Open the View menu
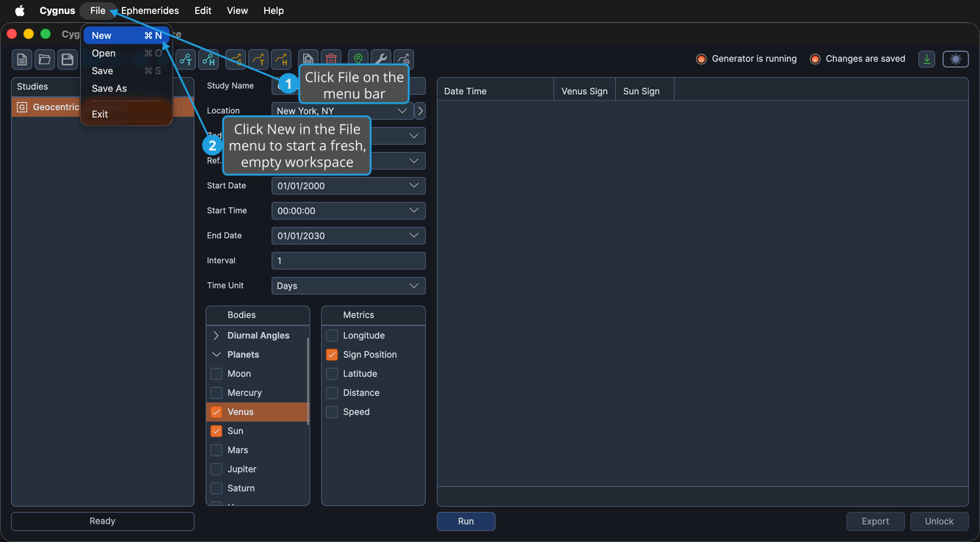 237,10
